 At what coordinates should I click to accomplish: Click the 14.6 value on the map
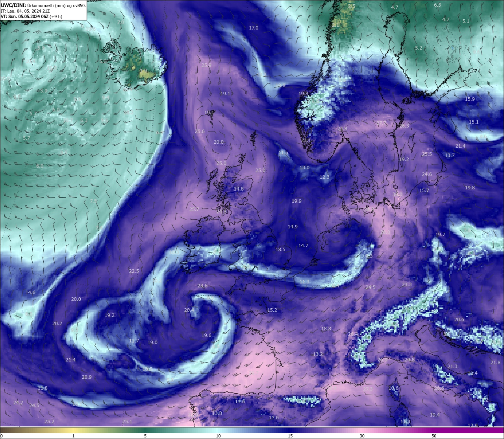tap(30, 293)
